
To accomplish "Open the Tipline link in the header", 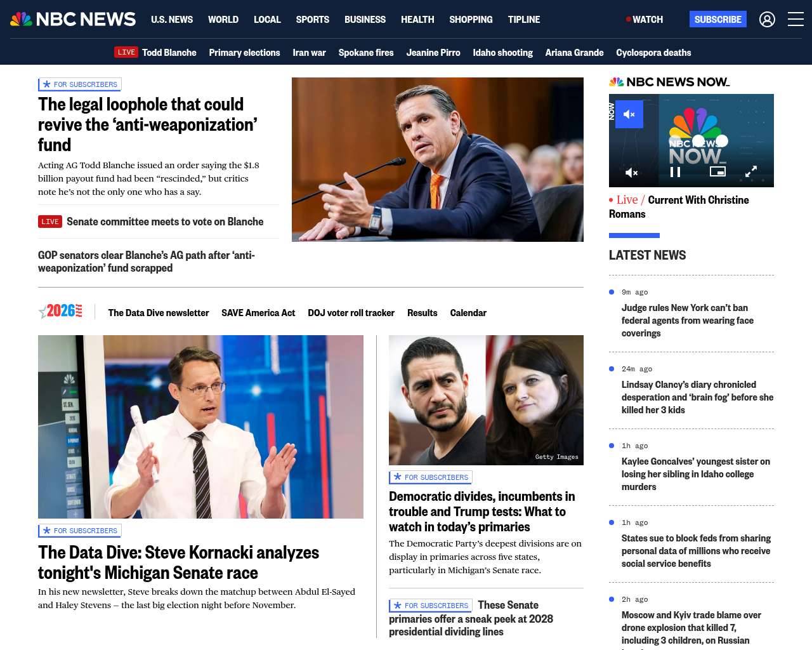I will click(x=524, y=20).
